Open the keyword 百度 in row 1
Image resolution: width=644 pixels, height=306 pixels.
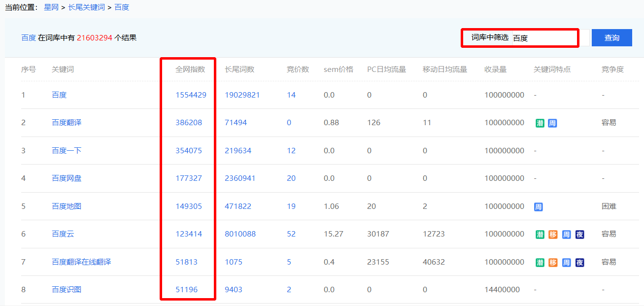click(x=59, y=95)
